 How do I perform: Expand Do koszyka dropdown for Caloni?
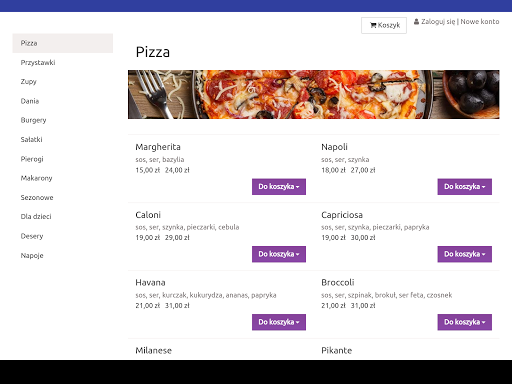tap(279, 254)
